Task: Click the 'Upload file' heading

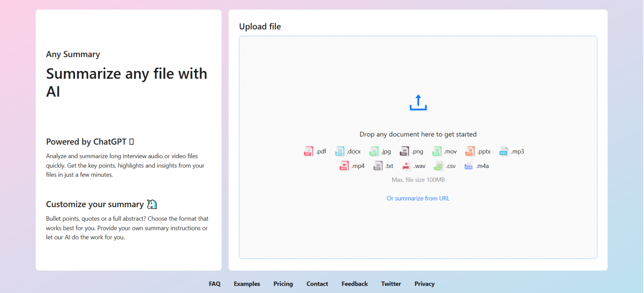Action: click(x=260, y=26)
